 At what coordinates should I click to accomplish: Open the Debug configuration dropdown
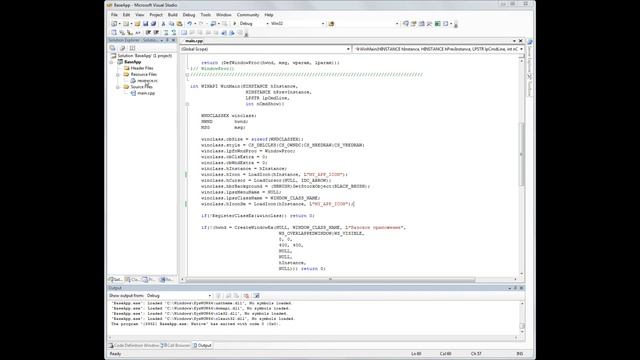coord(267,24)
